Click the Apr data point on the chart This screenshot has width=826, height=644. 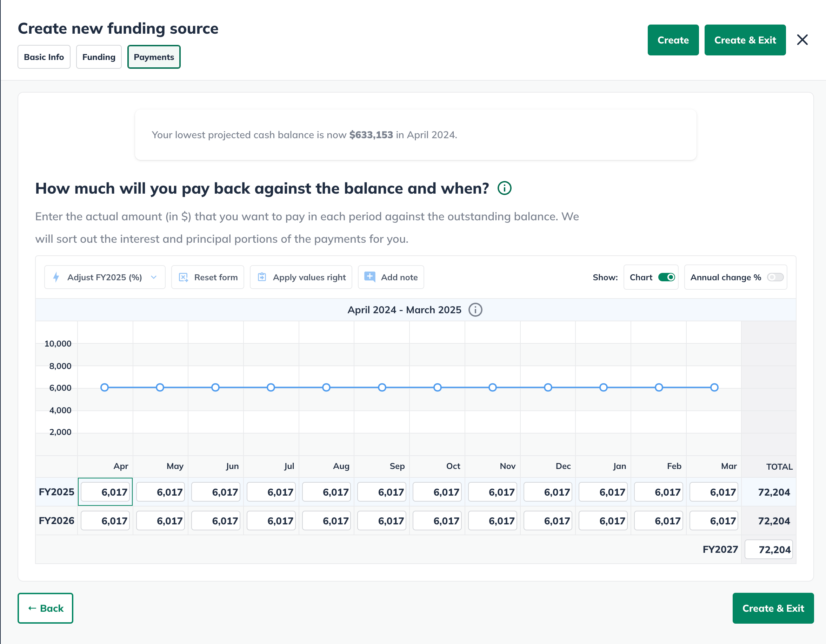(x=105, y=387)
